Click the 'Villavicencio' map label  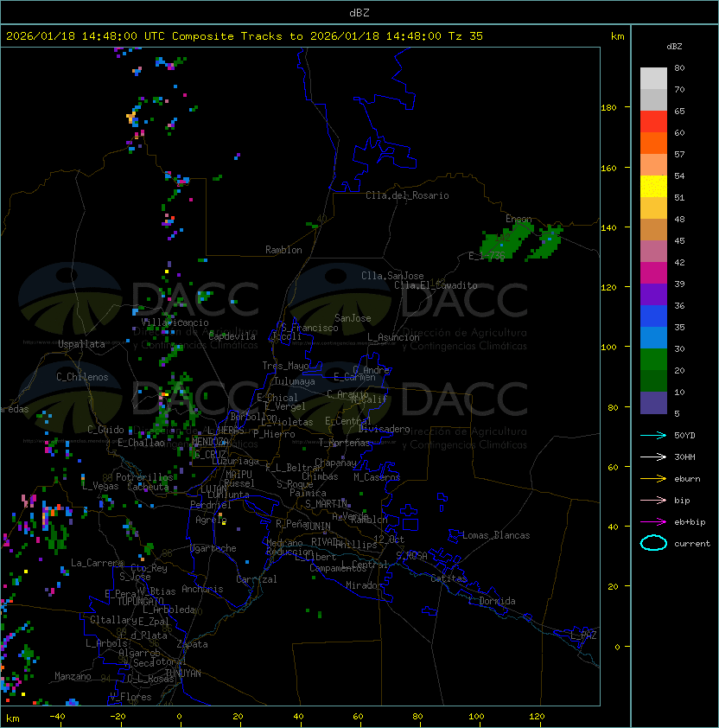click(x=175, y=322)
